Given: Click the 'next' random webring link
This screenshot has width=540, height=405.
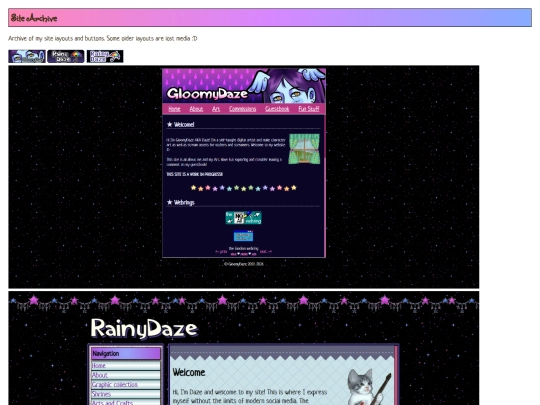Looking at the screenshot, I should 266,251.
